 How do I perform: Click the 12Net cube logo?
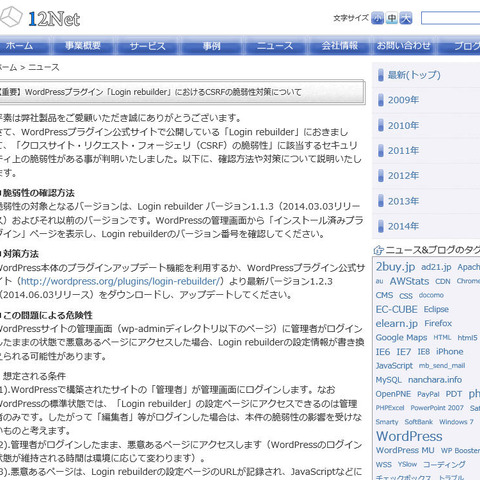coord(11,17)
